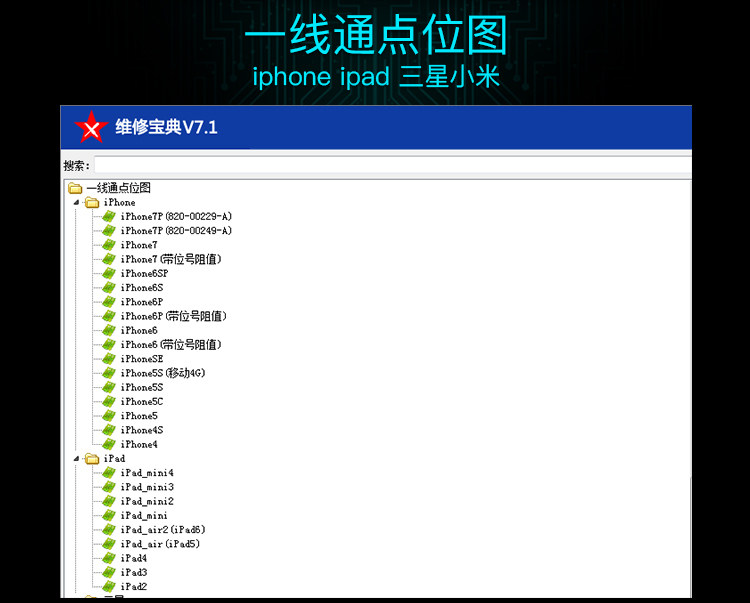Select the plain iPhone6 text entry
750x603 pixels.
tap(139, 330)
